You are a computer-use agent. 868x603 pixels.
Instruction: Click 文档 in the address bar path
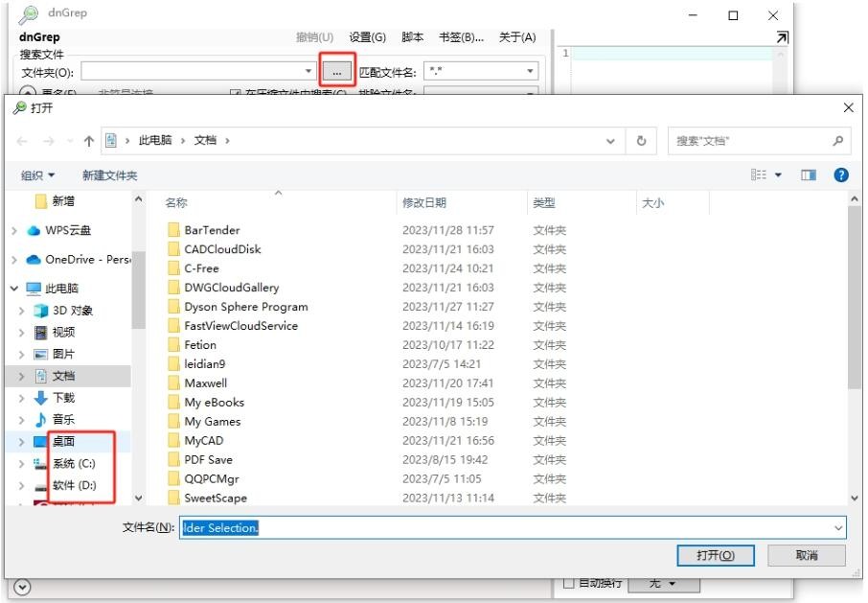tap(205, 141)
